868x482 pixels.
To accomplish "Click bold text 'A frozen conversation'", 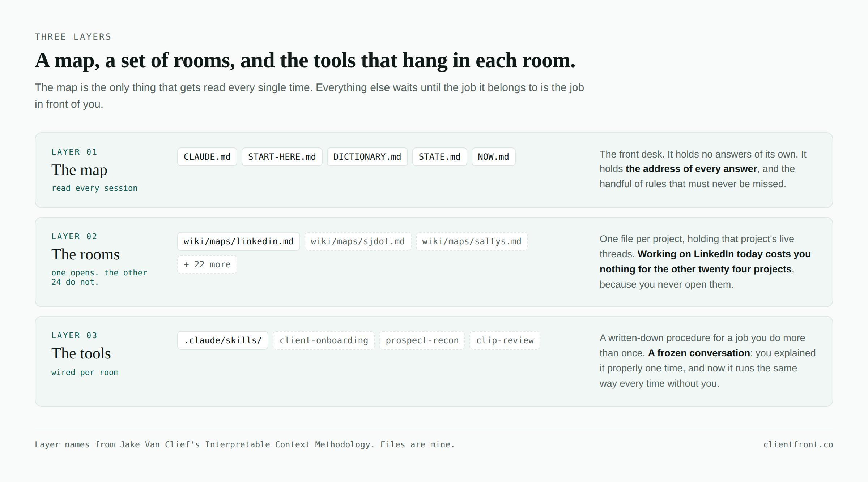I will click(699, 353).
